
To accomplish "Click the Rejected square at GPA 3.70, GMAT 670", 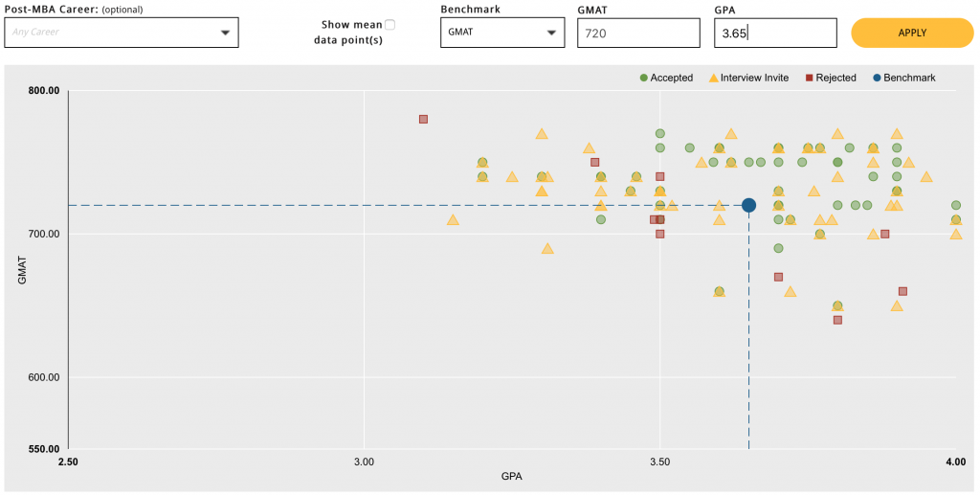I will [x=778, y=277].
